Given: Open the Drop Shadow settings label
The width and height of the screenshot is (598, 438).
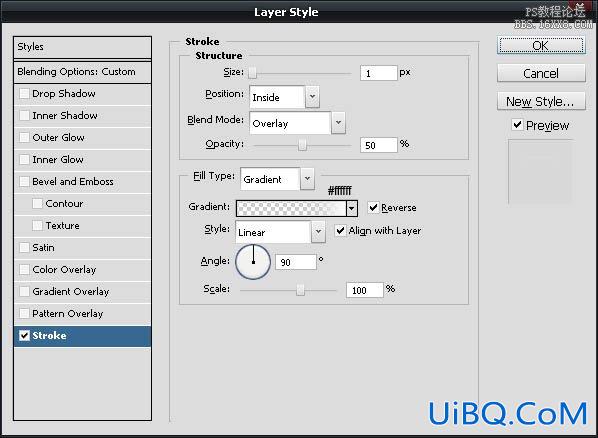Looking at the screenshot, I should pyautogui.click(x=64, y=93).
